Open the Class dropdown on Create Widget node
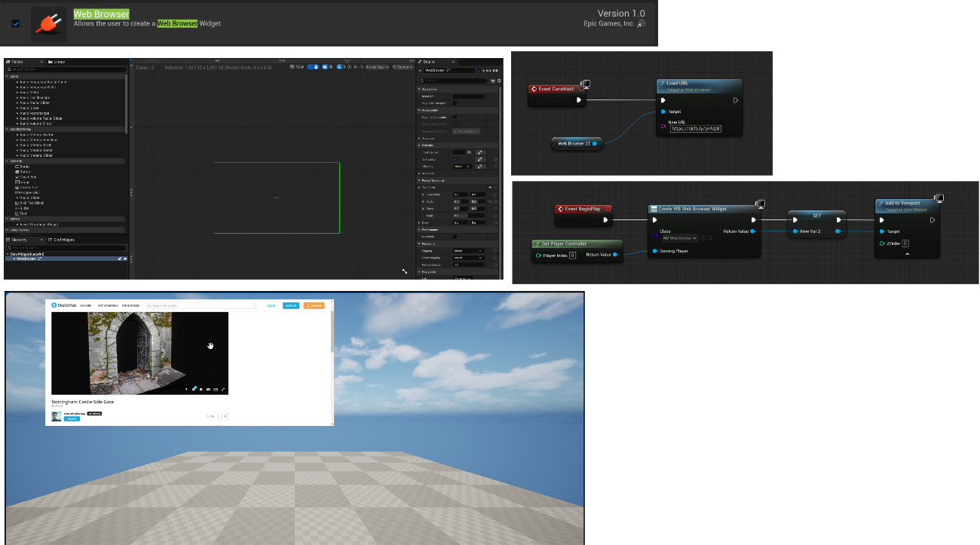Screen dimensions: 980x545 coord(678,238)
